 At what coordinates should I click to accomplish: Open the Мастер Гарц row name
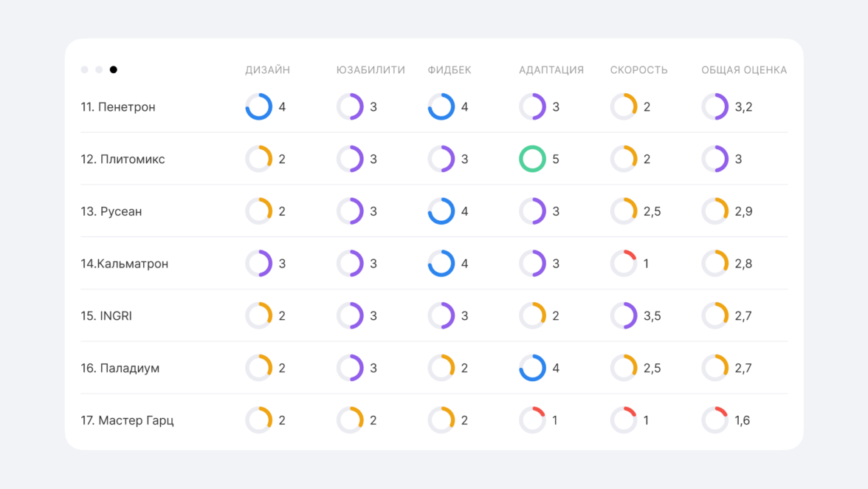(x=127, y=420)
